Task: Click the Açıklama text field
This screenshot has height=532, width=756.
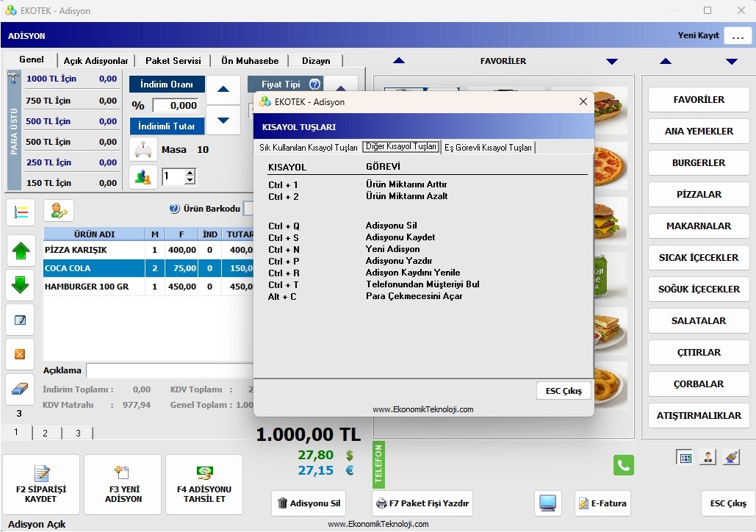Action: [170, 370]
